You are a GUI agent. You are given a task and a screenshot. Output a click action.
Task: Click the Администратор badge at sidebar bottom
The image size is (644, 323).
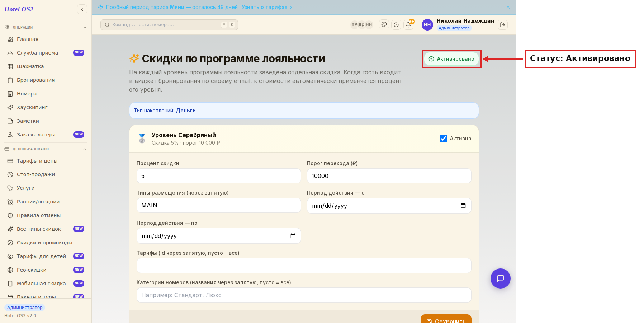25,308
